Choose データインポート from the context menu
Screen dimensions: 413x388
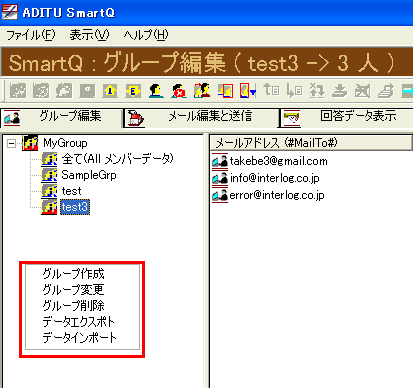click(x=79, y=338)
